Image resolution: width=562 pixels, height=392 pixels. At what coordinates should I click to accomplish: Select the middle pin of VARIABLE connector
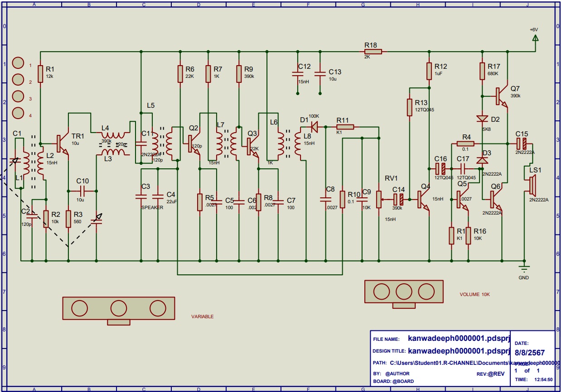(x=118, y=308)
